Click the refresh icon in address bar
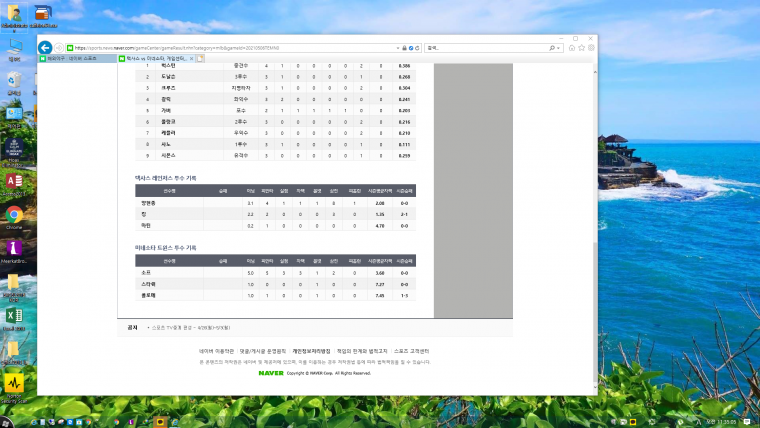 417,48
